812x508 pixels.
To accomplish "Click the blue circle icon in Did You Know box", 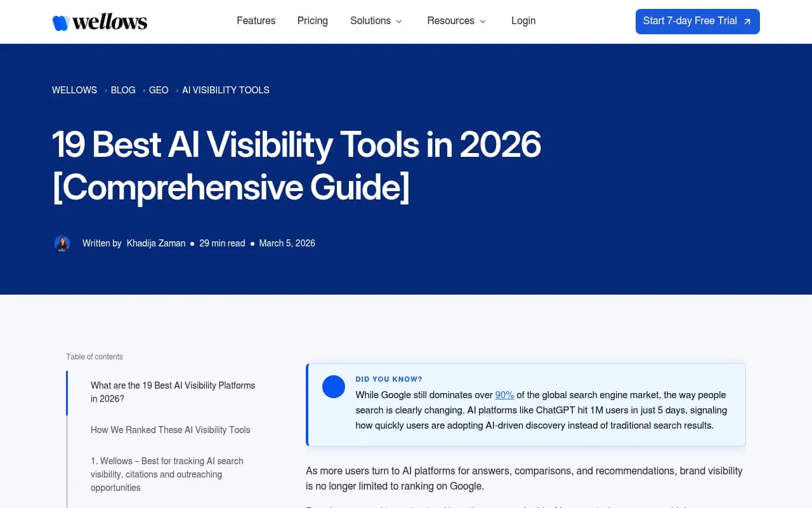I will pyautogui.click(x=334, y=387).
